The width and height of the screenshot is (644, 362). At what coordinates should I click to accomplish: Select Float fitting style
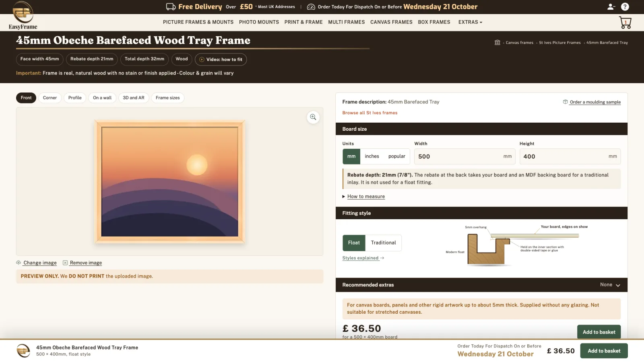click(354, 243)
